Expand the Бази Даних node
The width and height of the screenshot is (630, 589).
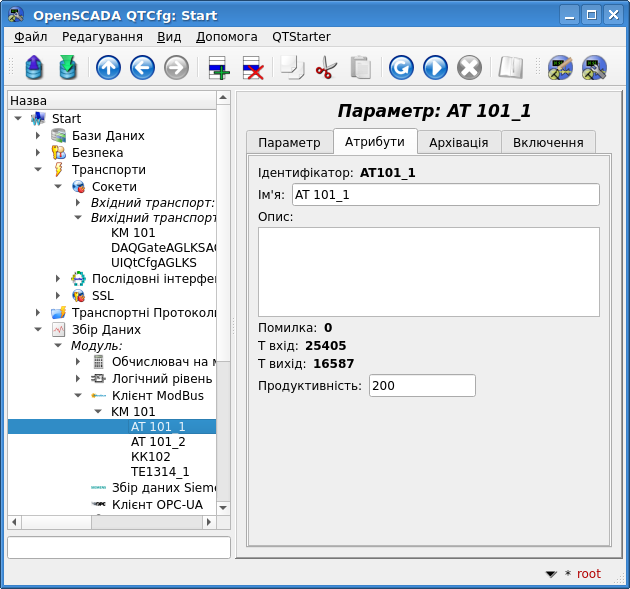pos(38,135)
